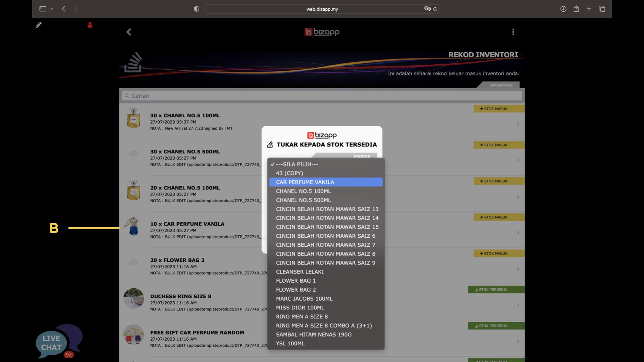
Task: Select ---SILA PILIH--- option
Action: click(326, 164)
